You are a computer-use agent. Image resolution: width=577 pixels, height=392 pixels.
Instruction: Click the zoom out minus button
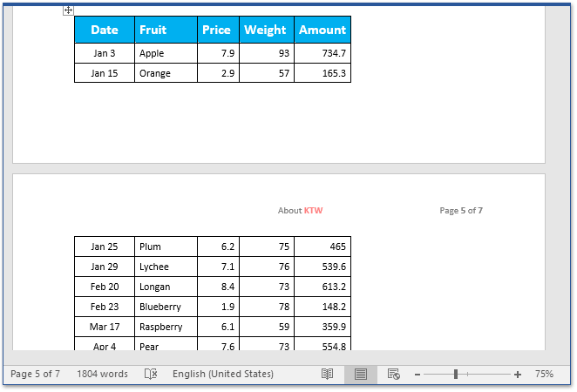click(x=417, y=374)
